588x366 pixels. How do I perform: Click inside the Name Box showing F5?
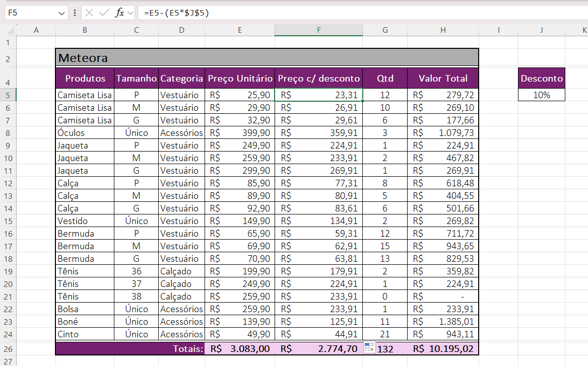pos(30,13)
